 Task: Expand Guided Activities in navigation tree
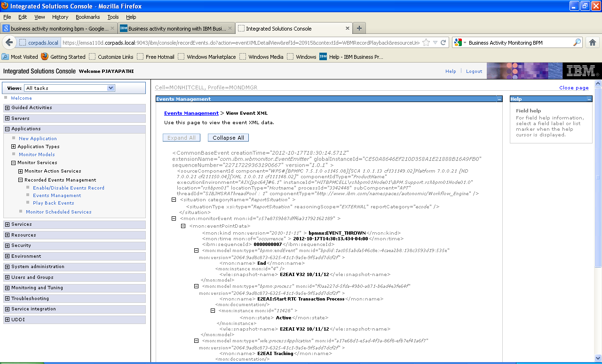[x=7, y=108]
